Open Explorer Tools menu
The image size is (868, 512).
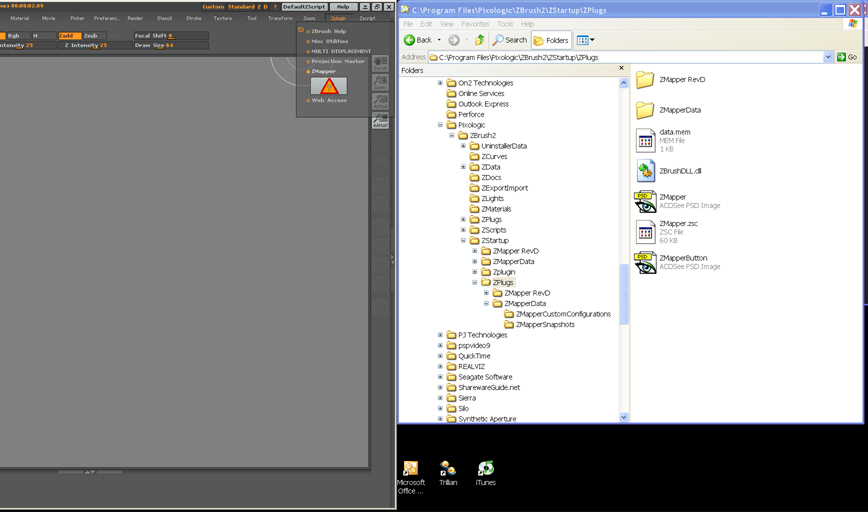pyautogui.click(x=505, y=24)
